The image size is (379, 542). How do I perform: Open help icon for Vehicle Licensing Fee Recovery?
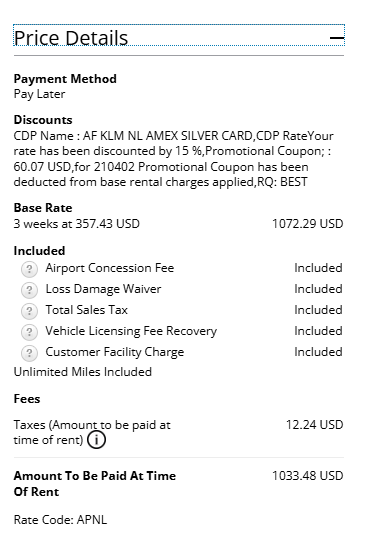coord(29,332)
